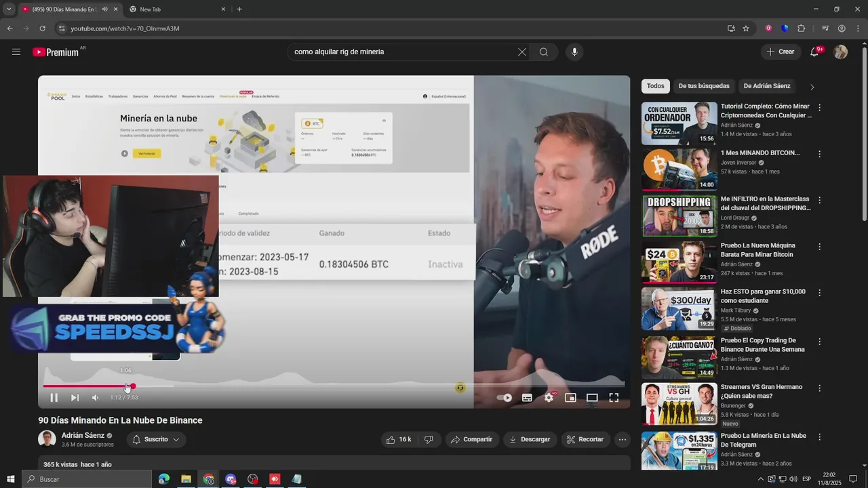Like the video with 16 k likes
Screen dimensions: 868x488
click(399, 439)
